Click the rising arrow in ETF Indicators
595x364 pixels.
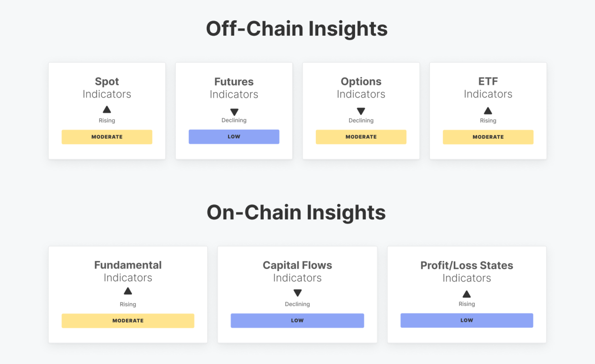point(488,110)
